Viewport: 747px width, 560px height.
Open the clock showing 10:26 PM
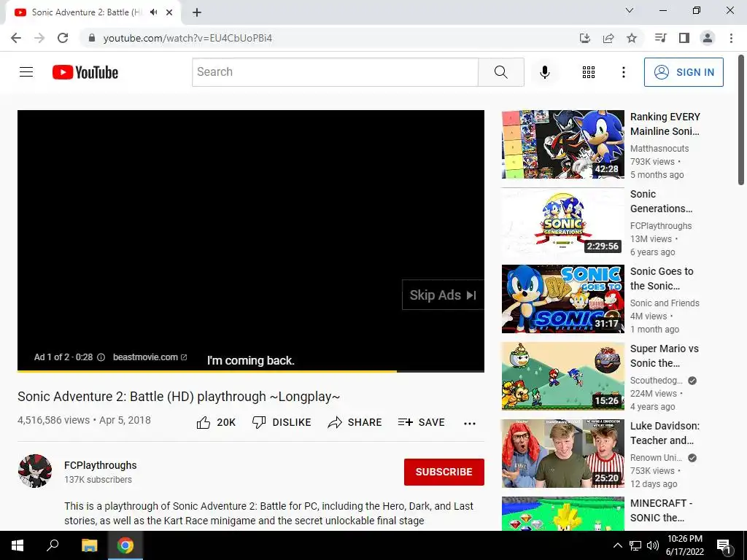click(684, 545)
